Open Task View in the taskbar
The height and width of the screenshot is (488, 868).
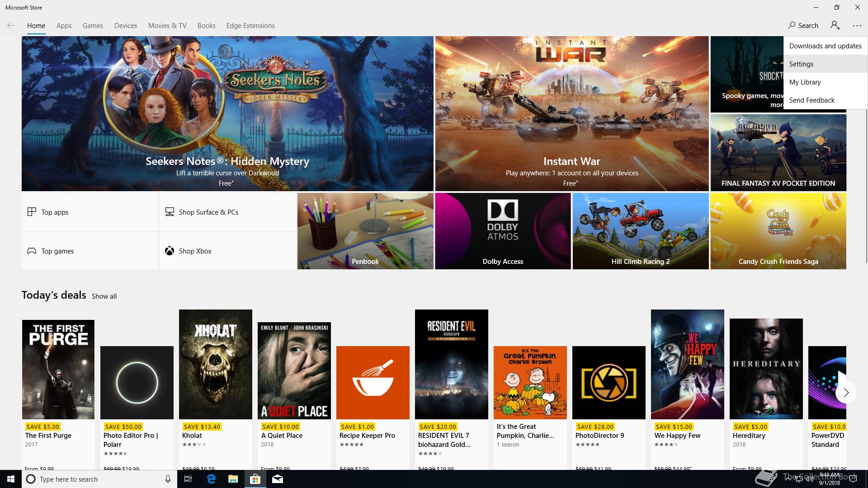pyautogui.click(x=188, y=479)
